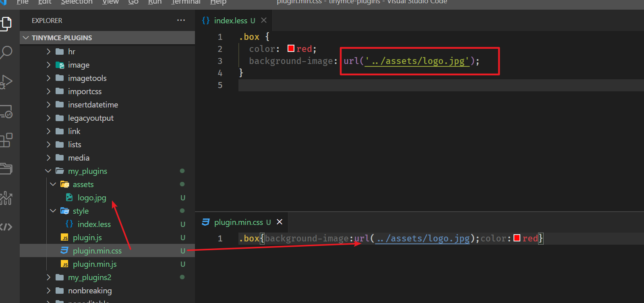This screenshot has height=303, width=644.
Task: Open the Explorer view in activity bar
Action: [6, 23]
